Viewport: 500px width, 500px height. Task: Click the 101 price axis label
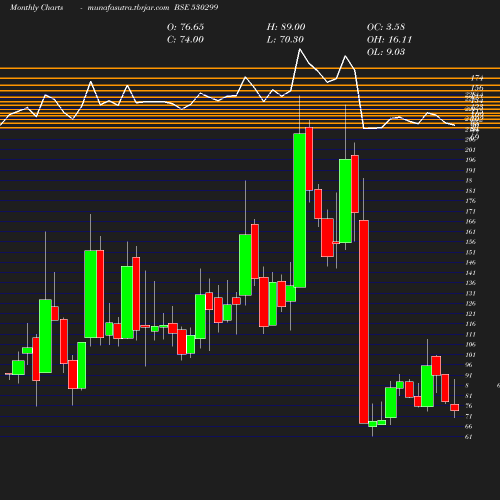(x=470, y=355)
